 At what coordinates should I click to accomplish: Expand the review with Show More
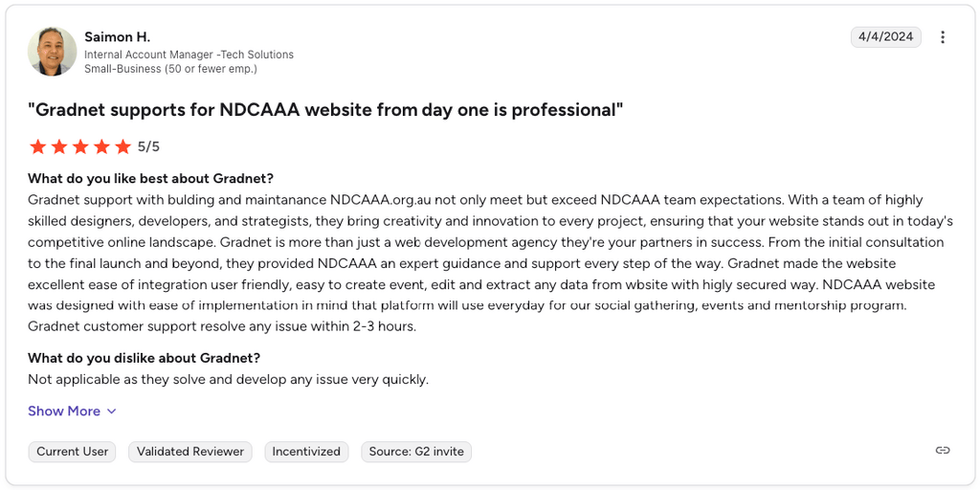pos(64,411)
